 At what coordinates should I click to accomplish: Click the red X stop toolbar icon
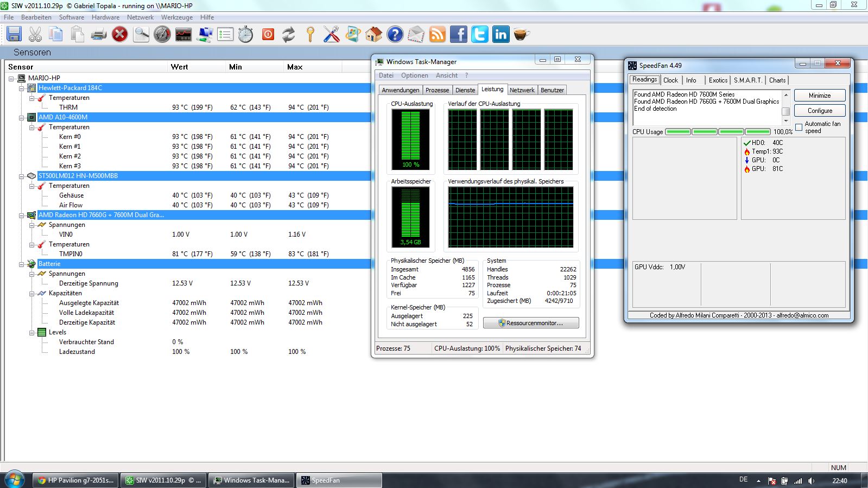[119, 34]
